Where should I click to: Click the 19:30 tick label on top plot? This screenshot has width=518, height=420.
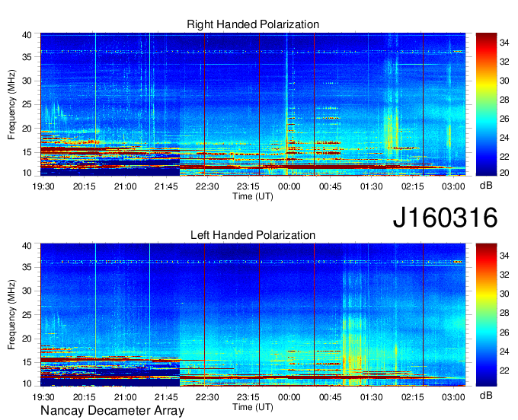(43, 186)
